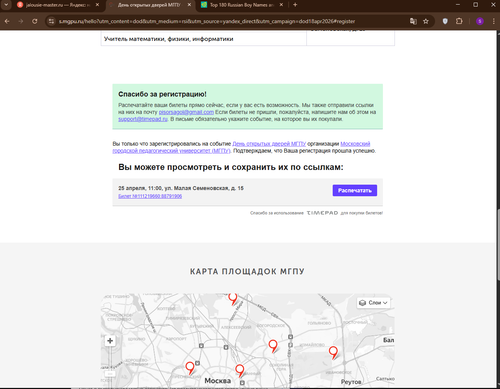The image size is (500, 389).
Task: Open the День открытых дверей МГПУ event link
Action: pos(269,144)
